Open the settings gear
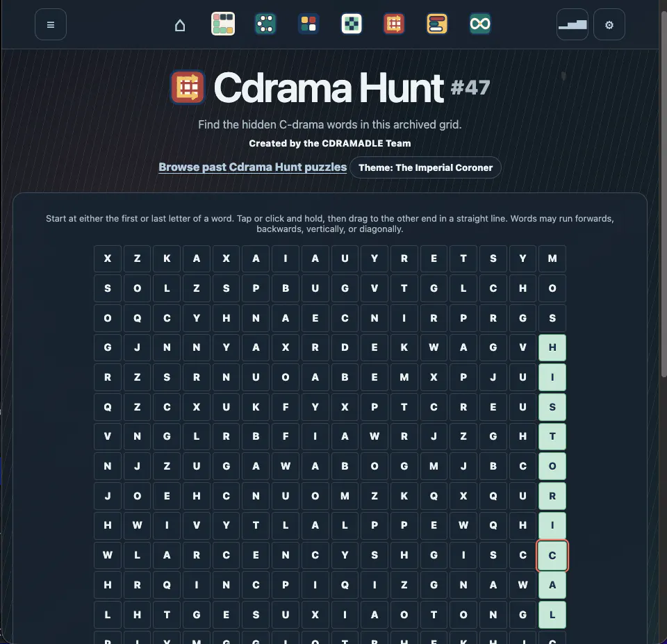Screen dimensions: 667x644 coord(609,25)
